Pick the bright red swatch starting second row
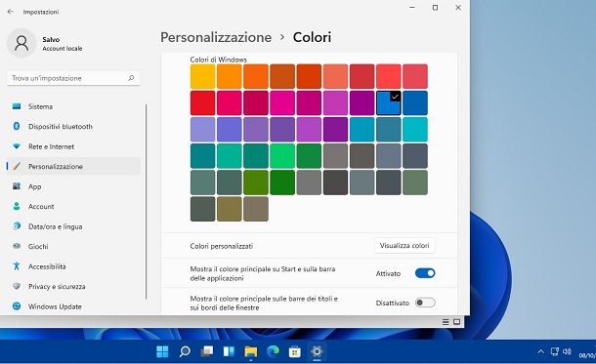596x364 pixels. (x=202, y=102)
